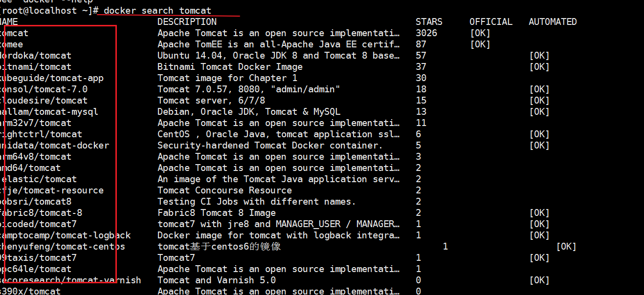The height and width of the screenshot is (295, 644).
Task: Click the star count 11
Action: coord(421,123)
